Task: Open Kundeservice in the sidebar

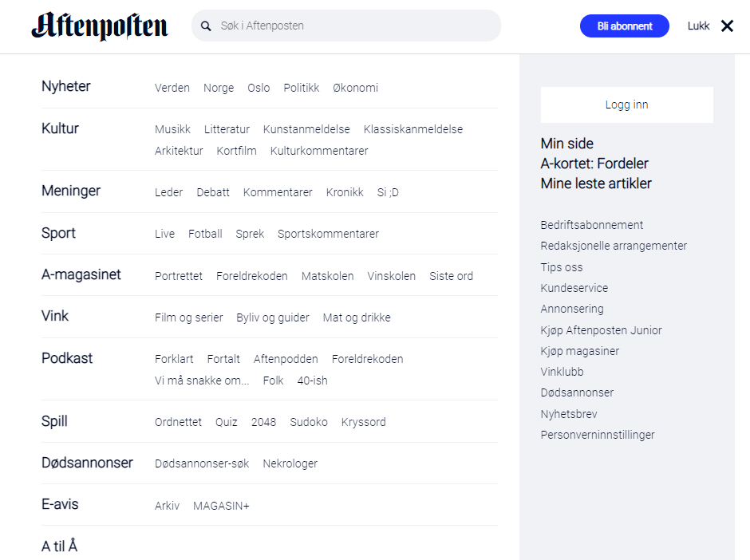Action: (x=574, y=288)
